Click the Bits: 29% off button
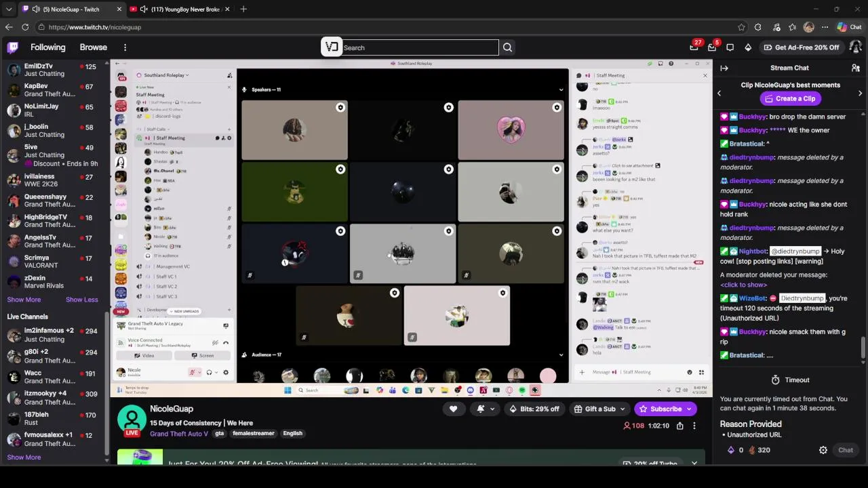The image size is (868, 488). 534,409
